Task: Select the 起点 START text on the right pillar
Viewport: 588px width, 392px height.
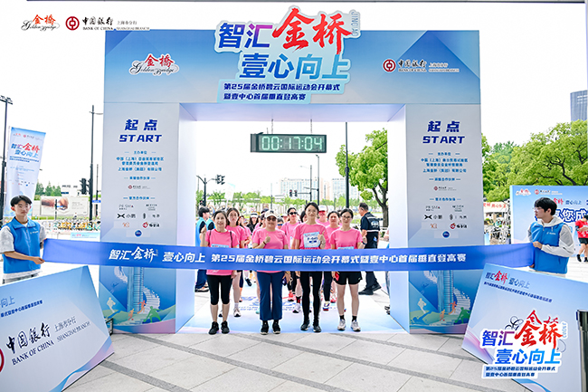Action: coord(443,132)
